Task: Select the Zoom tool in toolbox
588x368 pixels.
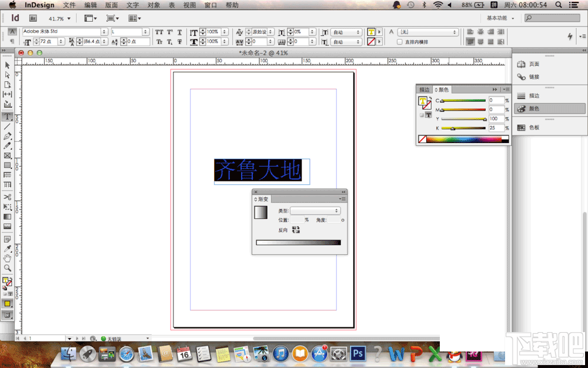Action: pyautogui.click(x=7, y=268)
